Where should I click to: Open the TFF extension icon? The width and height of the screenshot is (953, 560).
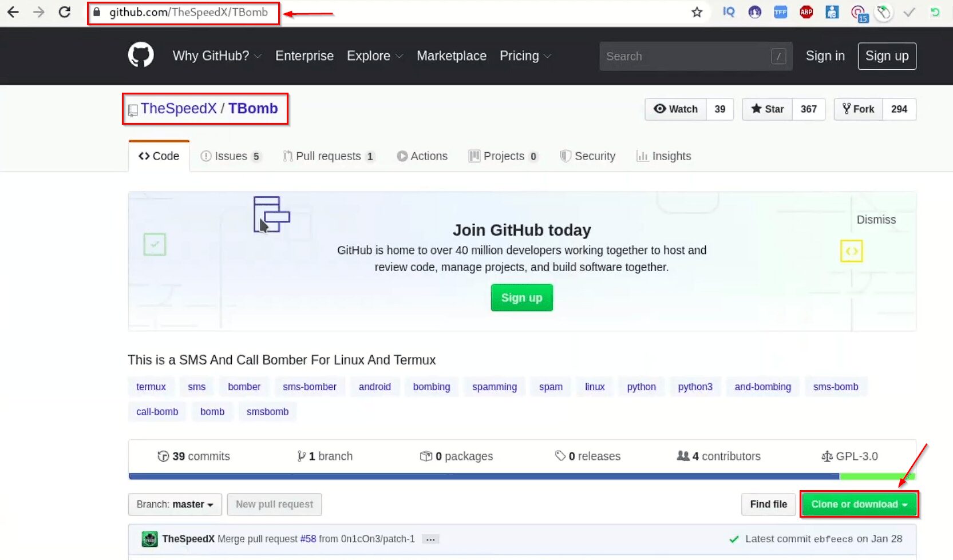pyautogui.click(x=781, y=12)
